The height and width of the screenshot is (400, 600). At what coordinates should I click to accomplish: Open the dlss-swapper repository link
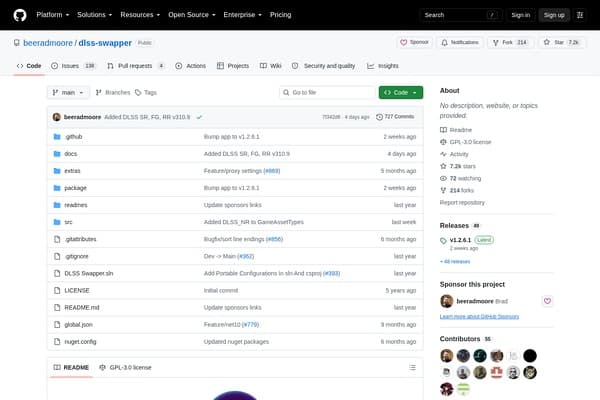click(x=105, y=43)
